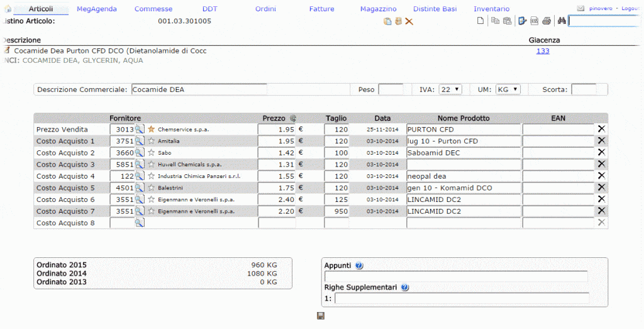Open the Articoli tab
644x329 pixels.
tap(41, 9)
